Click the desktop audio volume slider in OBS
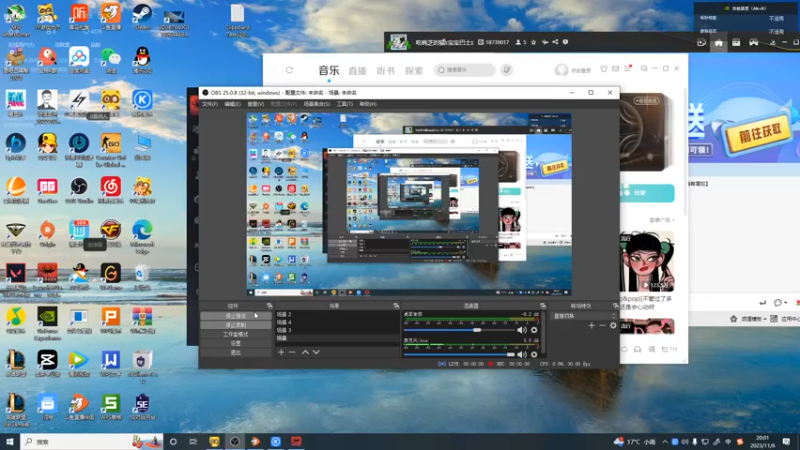 459,330
